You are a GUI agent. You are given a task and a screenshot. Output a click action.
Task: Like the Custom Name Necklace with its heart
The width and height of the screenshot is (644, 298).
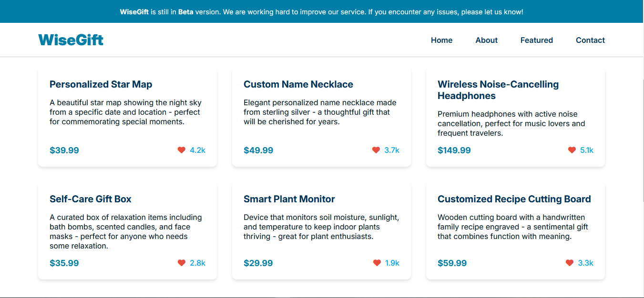(376, 150)
